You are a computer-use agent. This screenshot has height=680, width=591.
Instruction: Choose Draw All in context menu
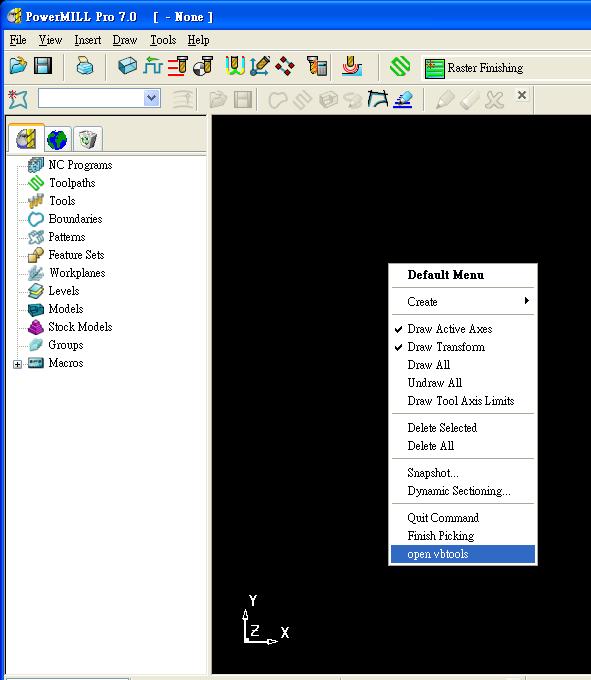[x=463, y=365]
